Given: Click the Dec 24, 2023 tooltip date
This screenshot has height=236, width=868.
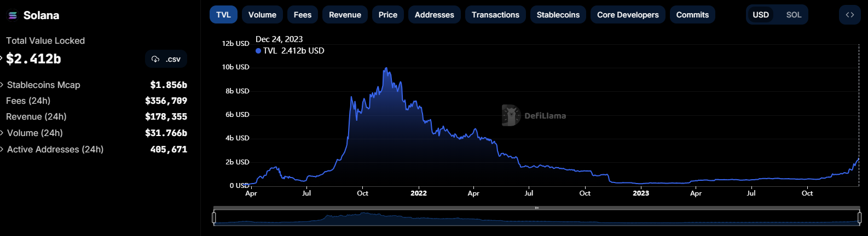Looking at the screenshot, I should [x=279, y=39].
